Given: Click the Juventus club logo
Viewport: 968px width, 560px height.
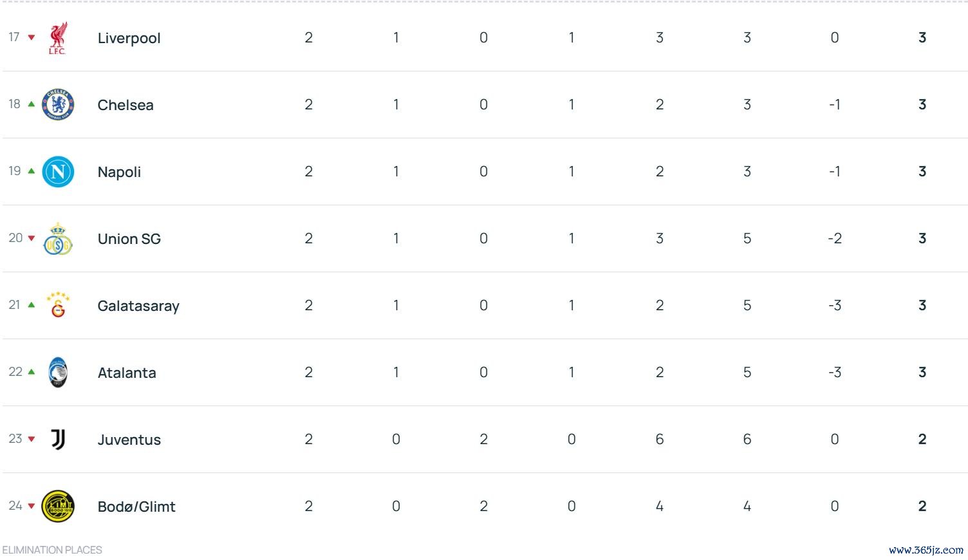Looking at the screenshot, I should [x=58, y=440].
